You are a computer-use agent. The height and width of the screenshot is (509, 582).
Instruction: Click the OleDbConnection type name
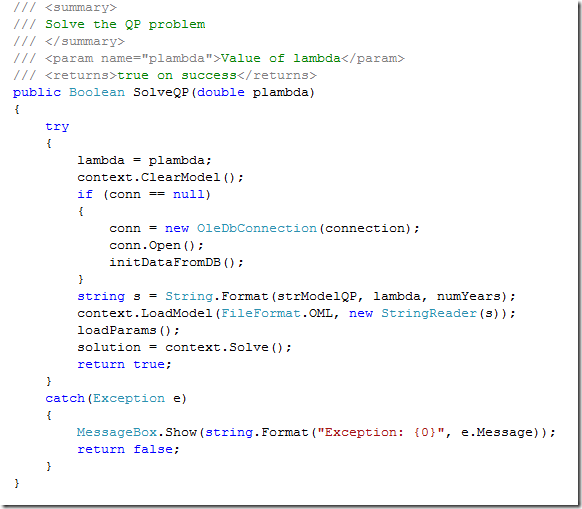[256, 228]
